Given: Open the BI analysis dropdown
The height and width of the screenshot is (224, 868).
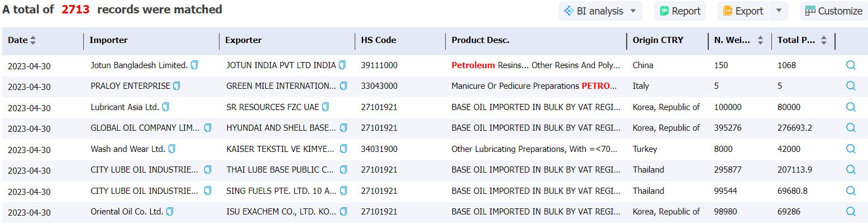Looking at the screenshot, I should pos(600,11).
